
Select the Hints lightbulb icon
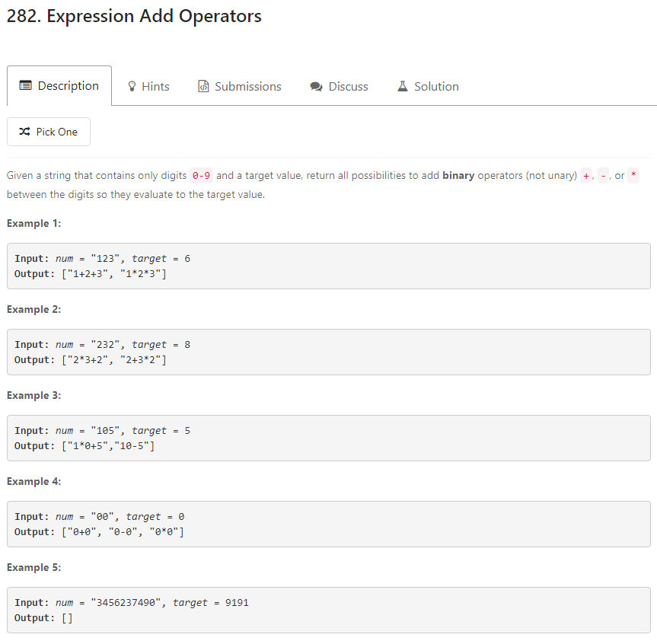131,85
